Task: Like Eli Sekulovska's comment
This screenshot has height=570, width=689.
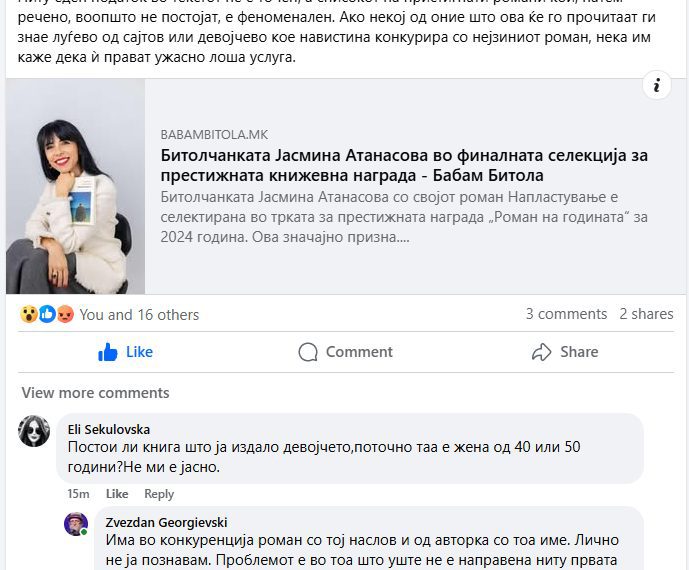Action: tap(117, 494)
